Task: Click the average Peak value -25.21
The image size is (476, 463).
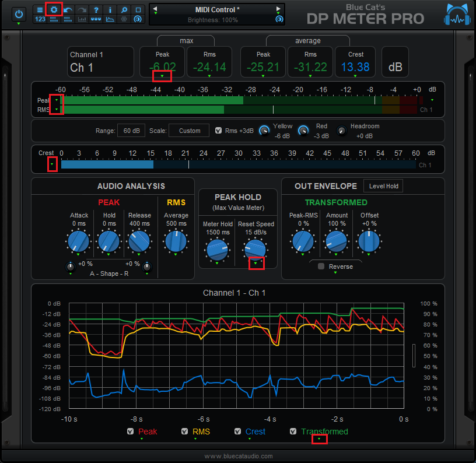Action: tap(263, 66)
